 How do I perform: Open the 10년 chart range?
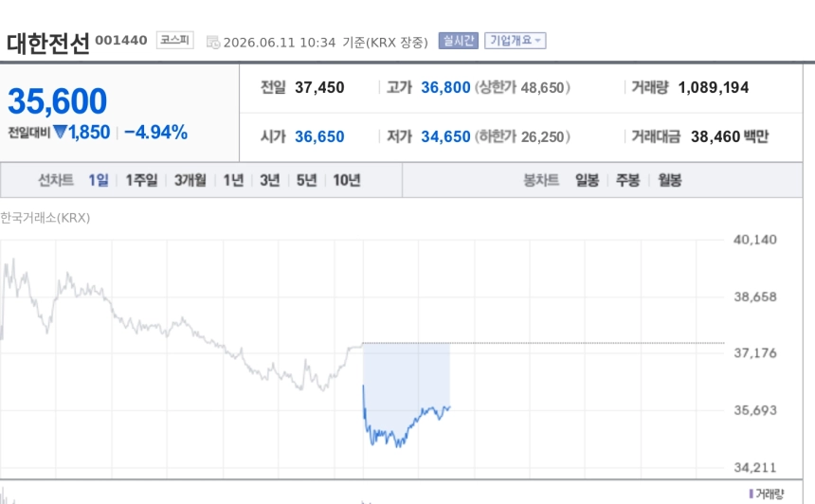click(x=347, y=180)
